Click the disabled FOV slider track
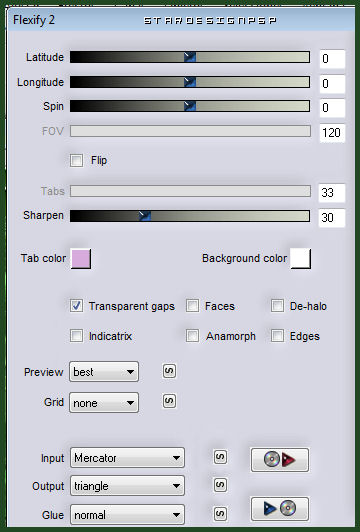Image resolution: width=360 pixels, height=532 pixels. pos(190,131)
